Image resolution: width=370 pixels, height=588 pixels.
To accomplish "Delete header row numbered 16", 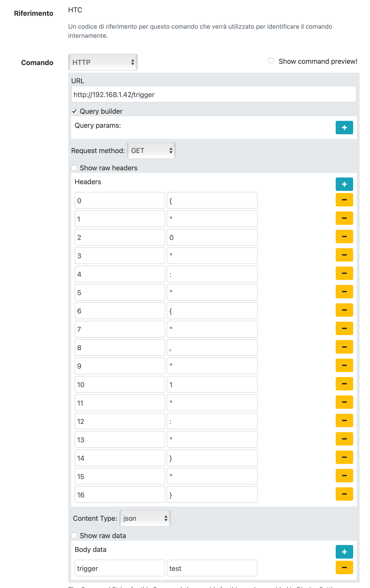I will 344,494.
